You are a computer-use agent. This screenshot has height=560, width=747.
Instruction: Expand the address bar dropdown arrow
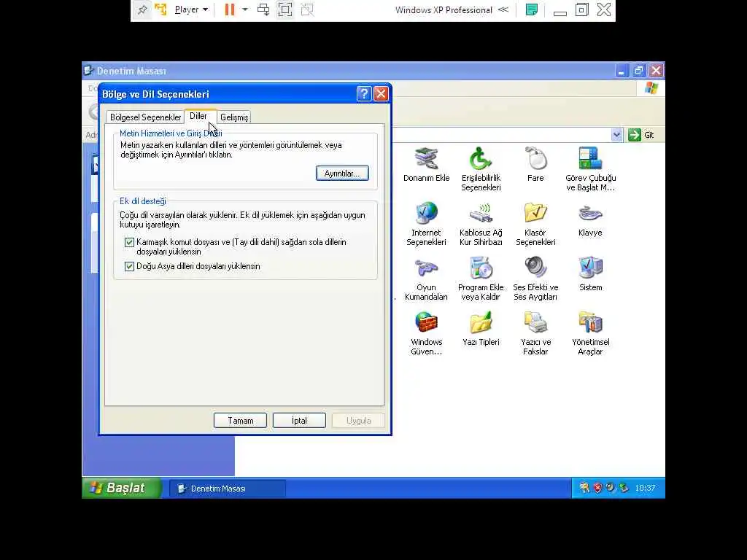click(616, 135)
